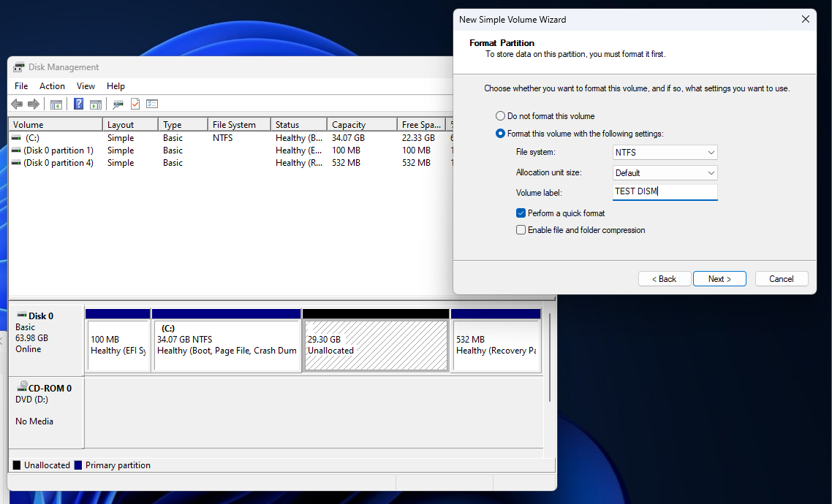Sort by the Volume column header
This screenshot has height=504, width=832.
coord(56,125)
